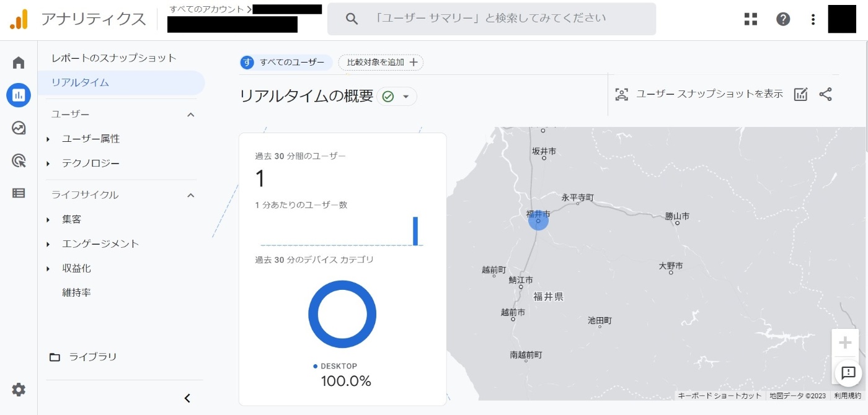Collapse the ライフサイクル section chevron
Screen dimensions: 868x415
[x=191, y=195]
